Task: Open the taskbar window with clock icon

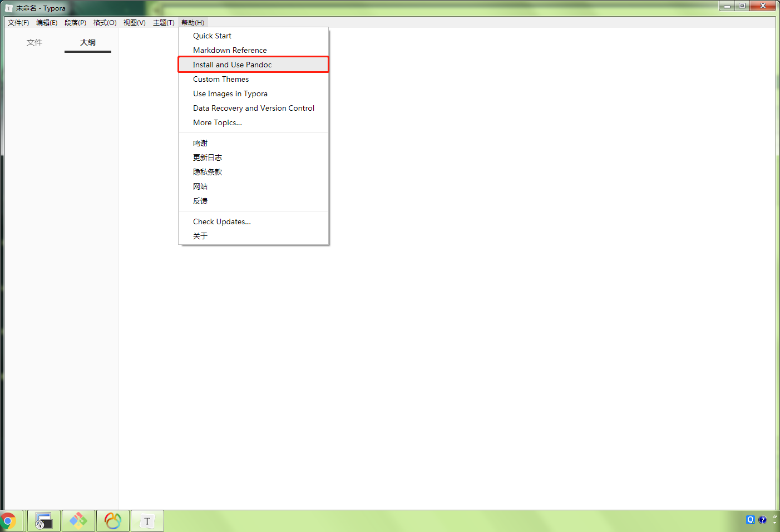Action: [43, 521]
